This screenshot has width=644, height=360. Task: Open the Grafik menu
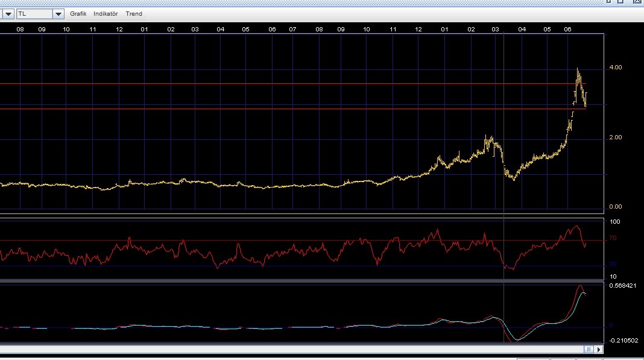click(78, 13)
